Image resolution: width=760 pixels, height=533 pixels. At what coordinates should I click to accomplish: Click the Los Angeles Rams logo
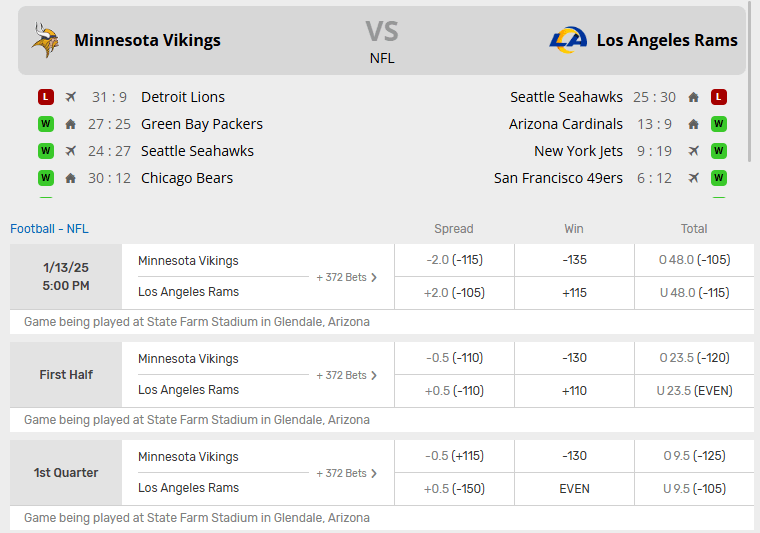(x=568, y=40)
